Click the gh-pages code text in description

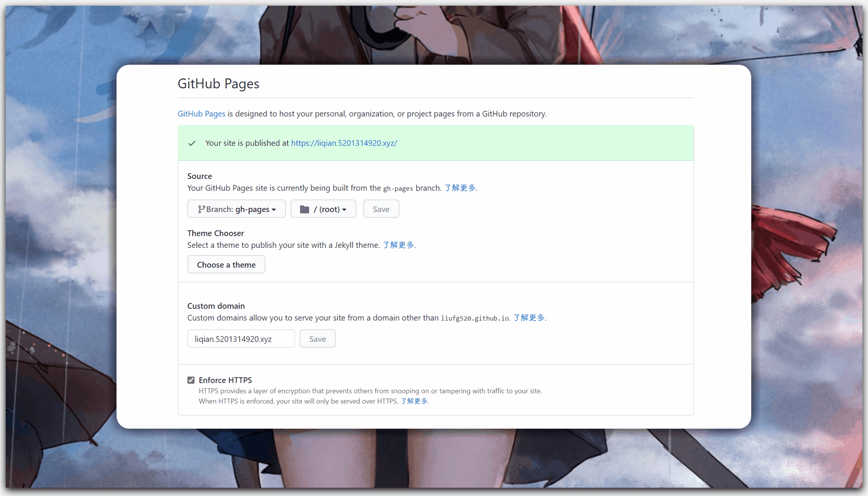click(398, 188)
